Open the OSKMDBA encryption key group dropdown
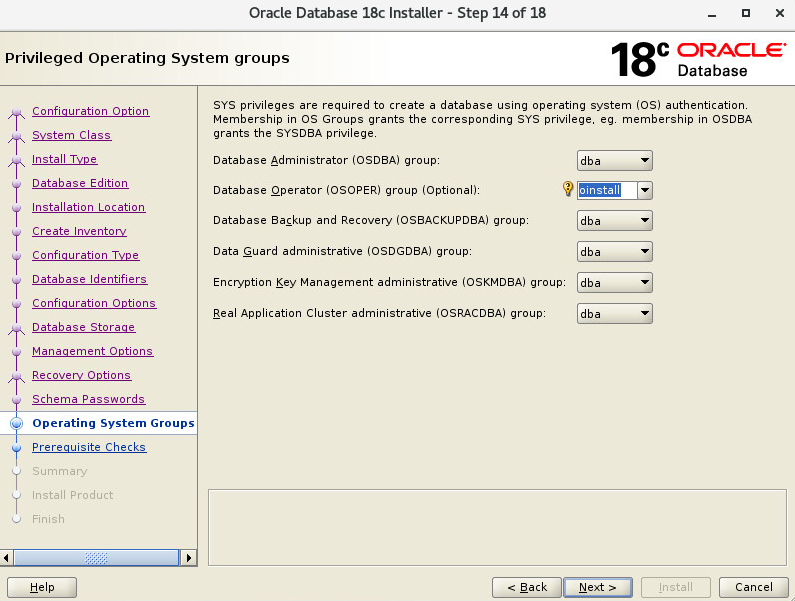Image resolution: width=795 pixels, height=601 pixels. [615, 283]
